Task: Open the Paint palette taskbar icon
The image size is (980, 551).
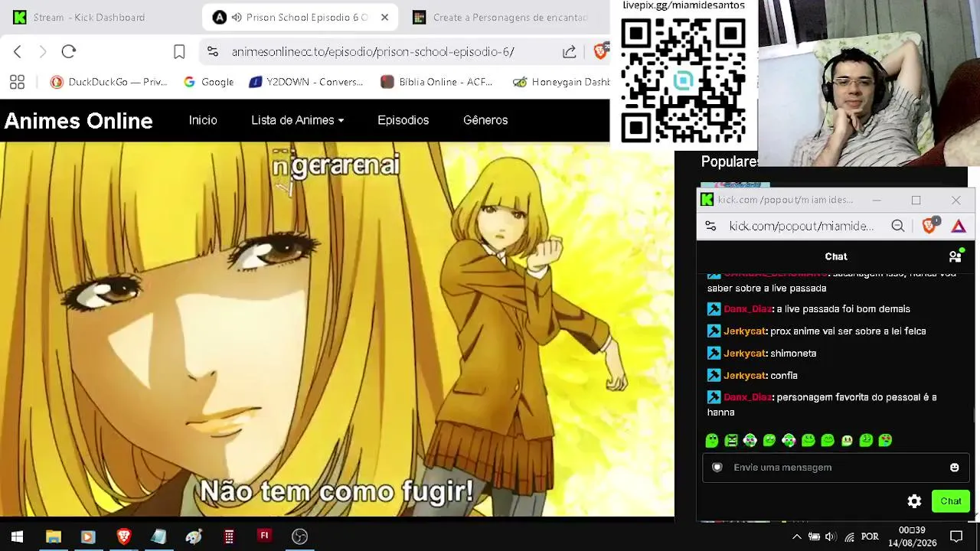Action: (x=194, y=536)
